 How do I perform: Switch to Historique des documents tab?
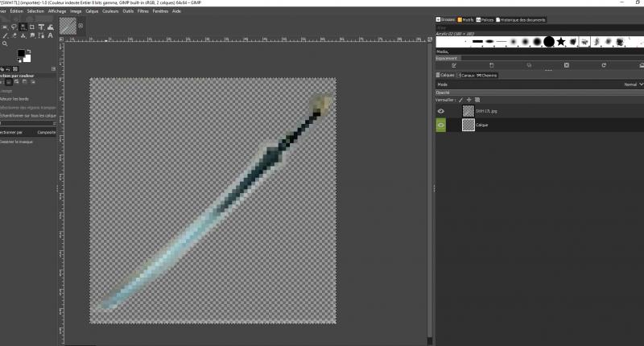[520, 19]
